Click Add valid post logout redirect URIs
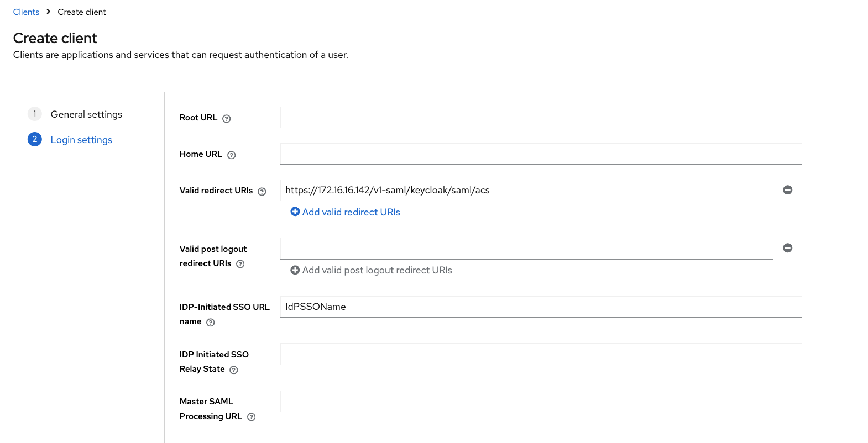The image size is (868, 443). tap(377, 270)
